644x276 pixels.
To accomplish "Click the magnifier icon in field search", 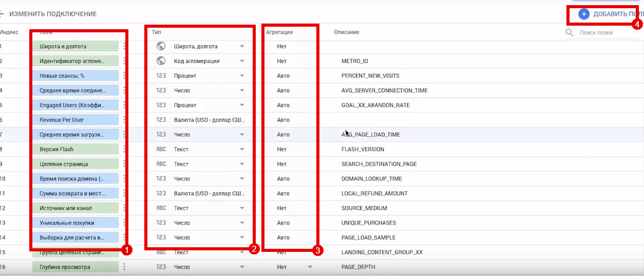I will click(x=570, y=33).
